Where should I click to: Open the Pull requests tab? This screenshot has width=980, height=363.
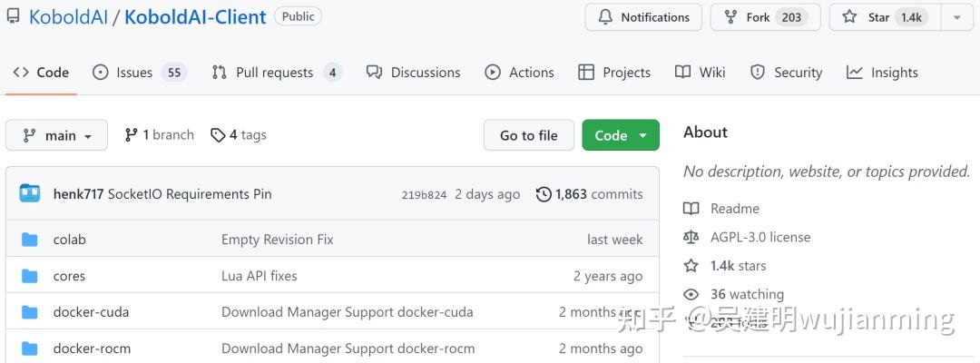pyautogui.click(x=275, y=73)
